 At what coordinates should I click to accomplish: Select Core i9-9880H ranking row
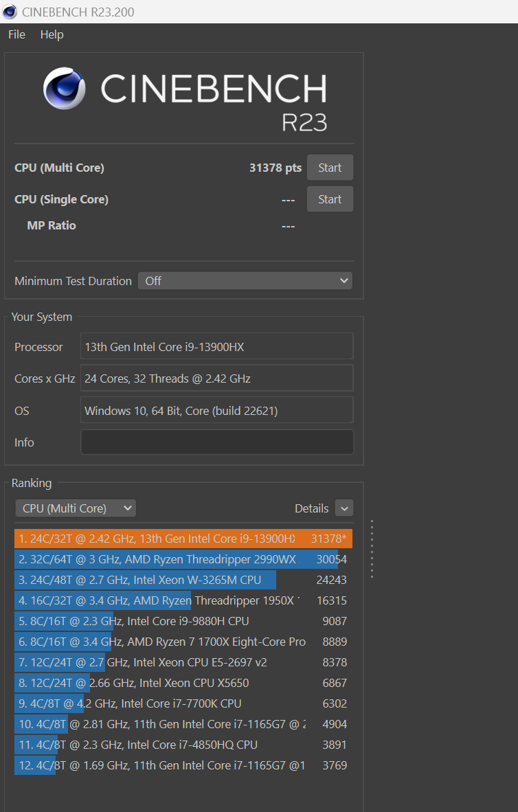183,621
